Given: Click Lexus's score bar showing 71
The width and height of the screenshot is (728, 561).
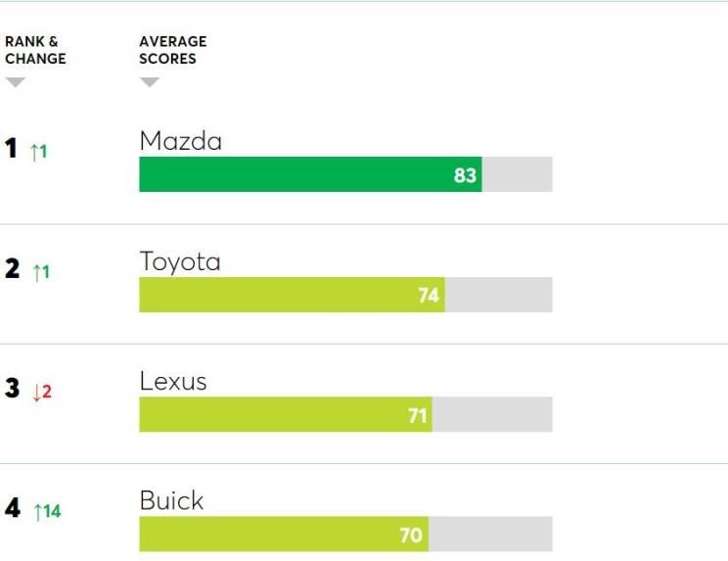Looking at the screenshot, I should (x=286, y=414).
